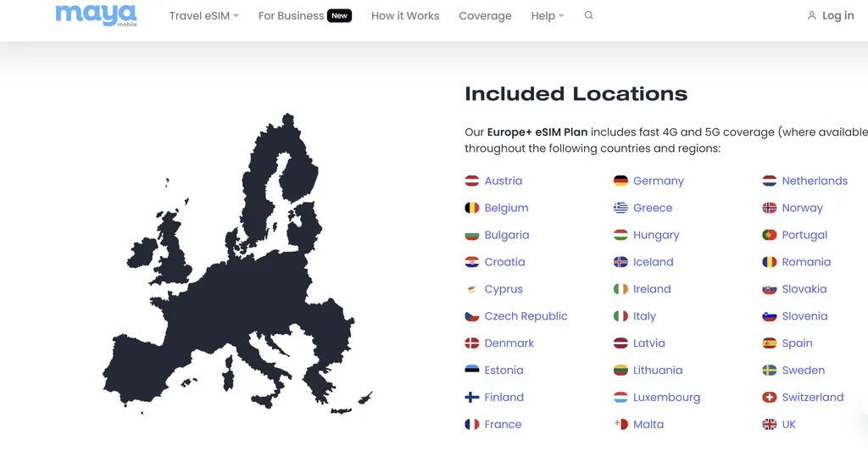Click the Switzerland flag icon
Image resolution: width=868 pixels, height=457 pixels.
coord(770,397)
